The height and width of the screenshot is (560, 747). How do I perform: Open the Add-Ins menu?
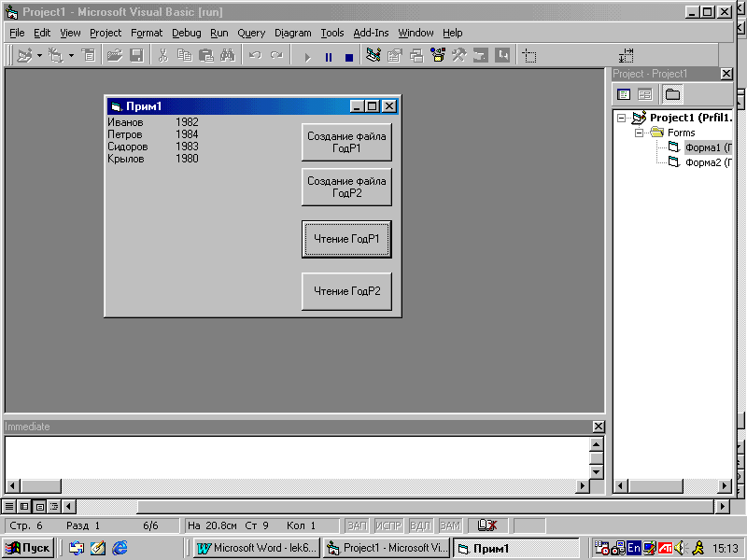point(371,33)
